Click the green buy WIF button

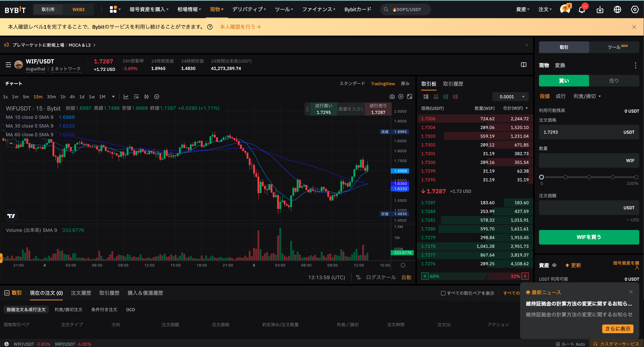[x=589, y=237]
